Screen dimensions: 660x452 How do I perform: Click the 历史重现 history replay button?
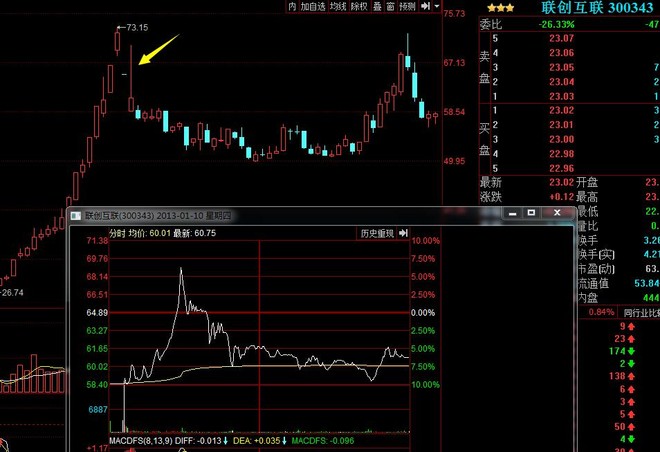click(x=377, y=233)
